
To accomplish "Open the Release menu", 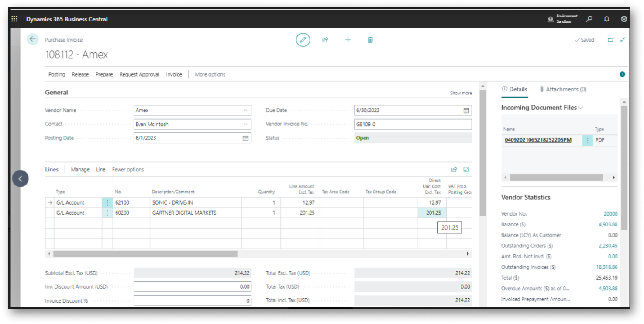I will point(80,74).
